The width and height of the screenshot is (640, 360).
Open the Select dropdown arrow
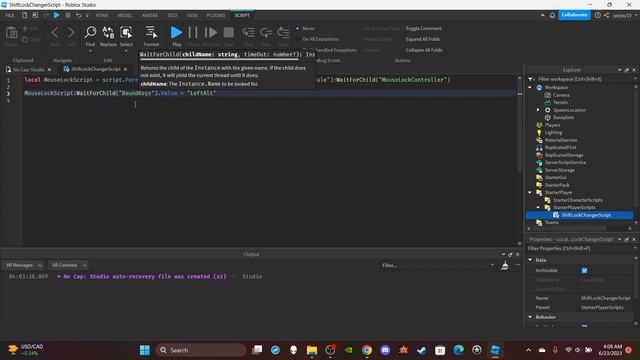[x=126, y=51]
